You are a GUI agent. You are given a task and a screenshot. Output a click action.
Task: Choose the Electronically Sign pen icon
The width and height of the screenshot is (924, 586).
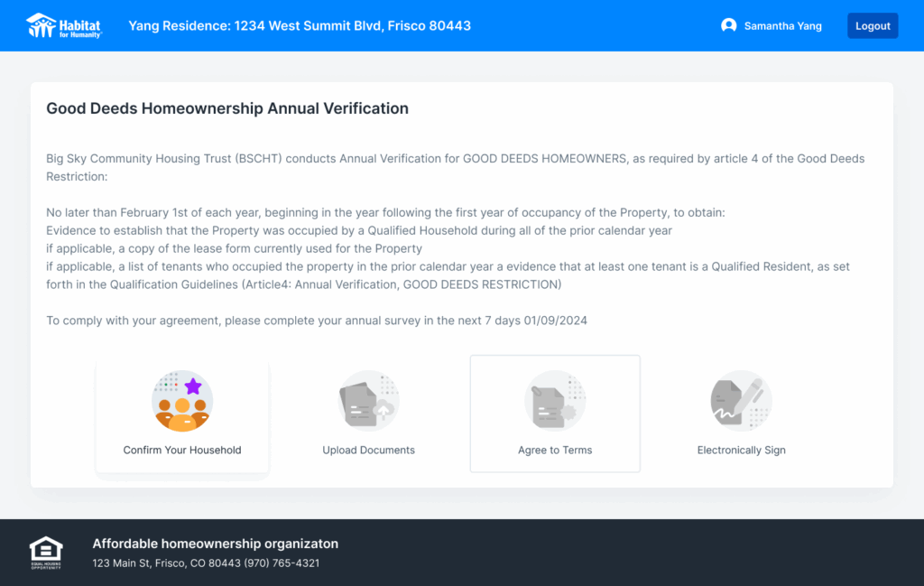point(741,401)
